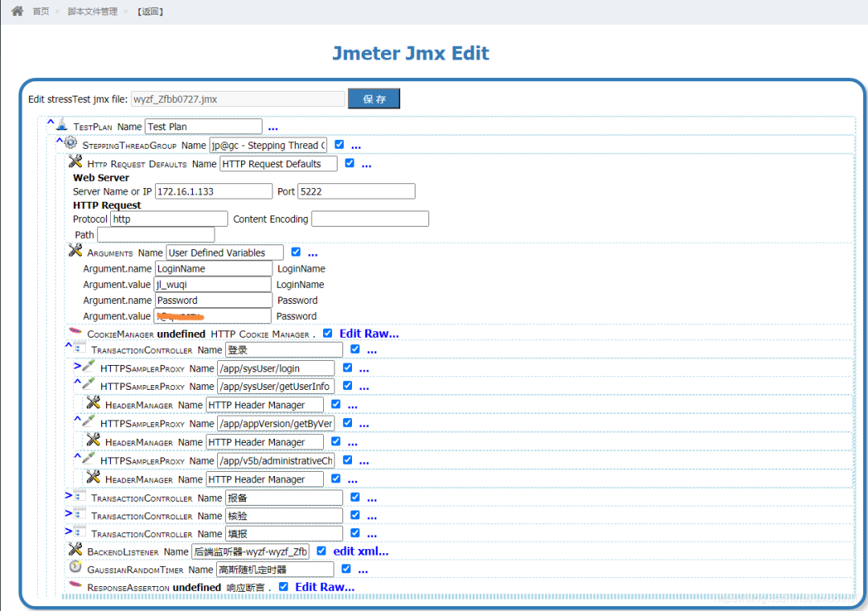Click the 登录 TransactionController icon
The width and height of the screenshot is (868, 611).
pyautogui.click(x=80, y=348)
